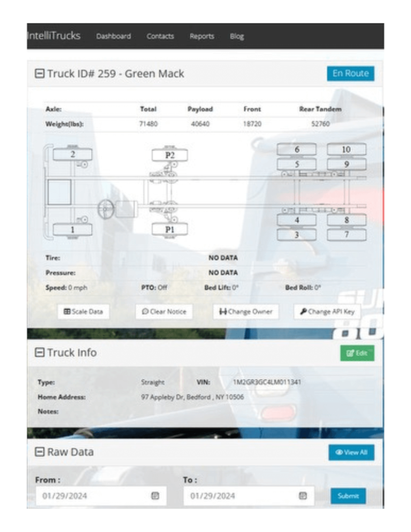Select front tire 2 on diagram
Image resolution: width=411 pixels, height=532 pixels.
[72, 154]
